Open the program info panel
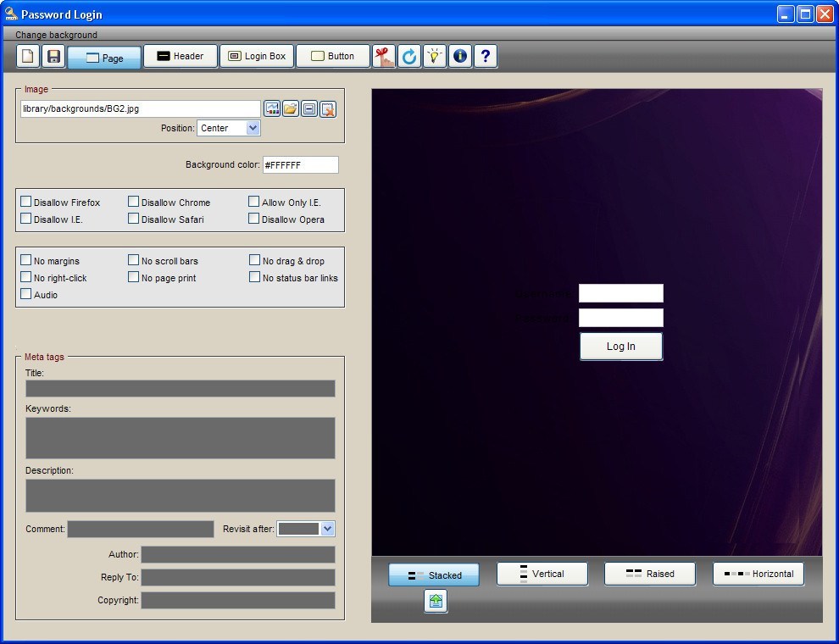Image resolution: width=839 pixels, height=644 pixels. coord(460,56)
